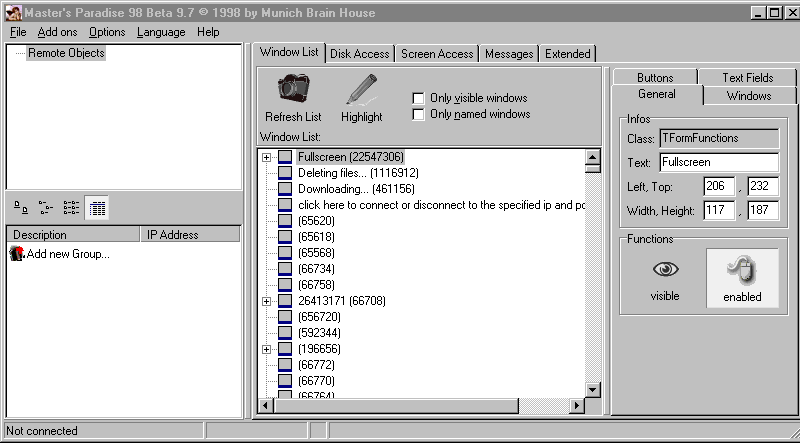Screen dimensions: 800x443
Task: Switch to the Disk Access tab
Action: [x=360, y=54]
